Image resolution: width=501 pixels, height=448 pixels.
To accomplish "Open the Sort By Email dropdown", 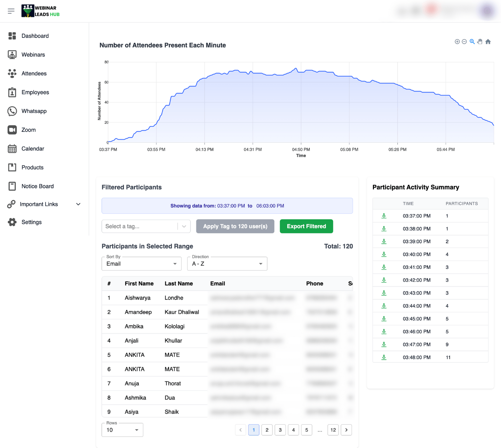I will click(141, 264).
